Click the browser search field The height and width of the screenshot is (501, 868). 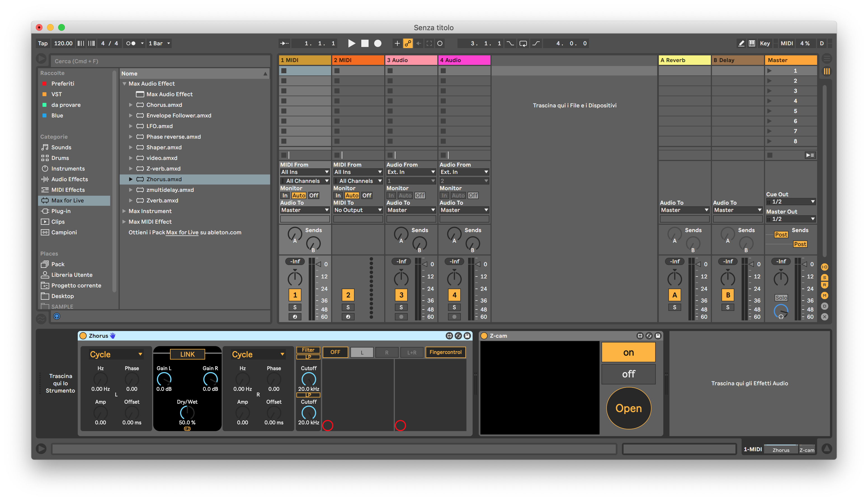click(160, 61)
